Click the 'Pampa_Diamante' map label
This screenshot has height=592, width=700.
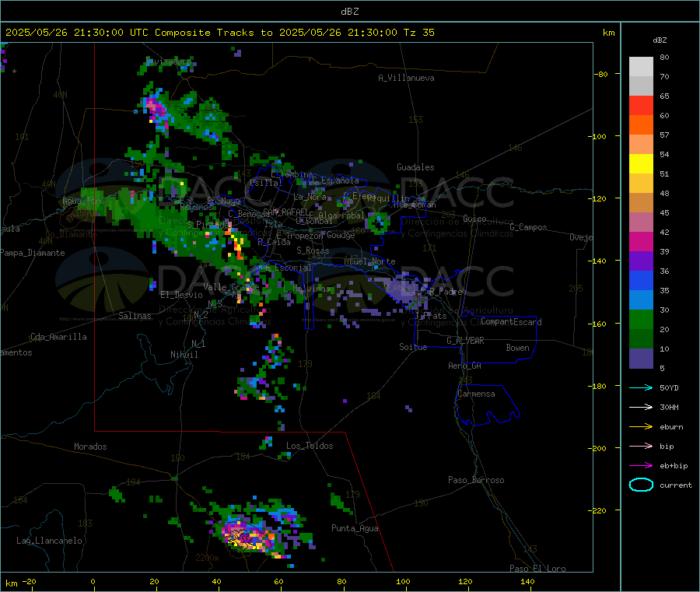pyautogui.click(x=33, y=253)
